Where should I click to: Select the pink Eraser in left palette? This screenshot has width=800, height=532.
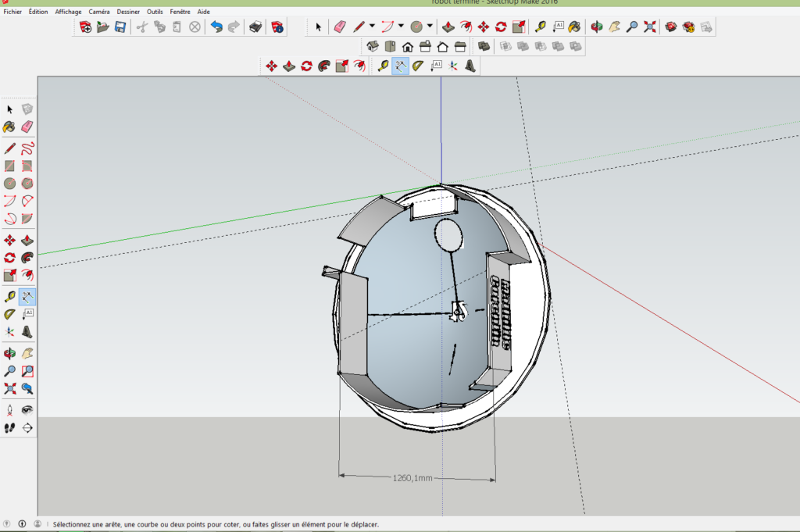click(x=27, y=127)
